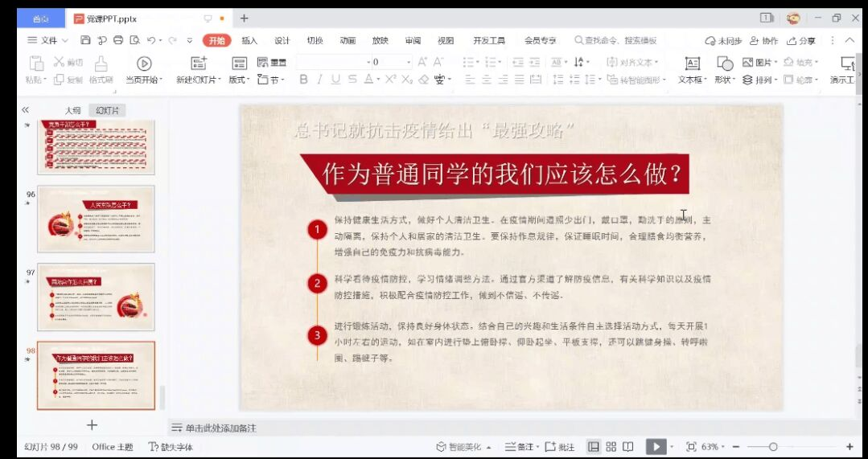The image size is (868, 459).
Task: Open the 动画 animation tab
Action: point(348,40)
